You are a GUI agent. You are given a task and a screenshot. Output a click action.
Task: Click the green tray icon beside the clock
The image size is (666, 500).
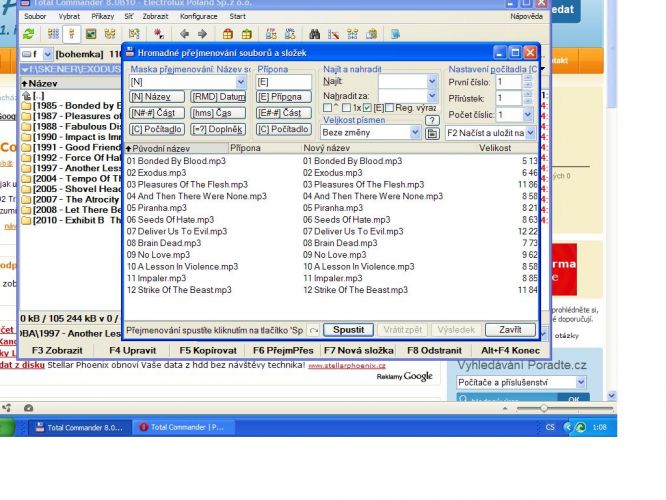coord(580,427)
